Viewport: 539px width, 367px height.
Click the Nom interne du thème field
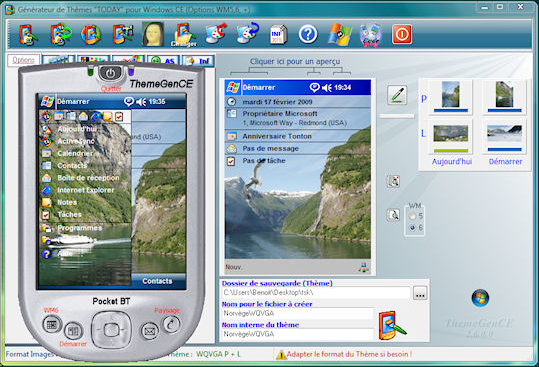(298, 334)
